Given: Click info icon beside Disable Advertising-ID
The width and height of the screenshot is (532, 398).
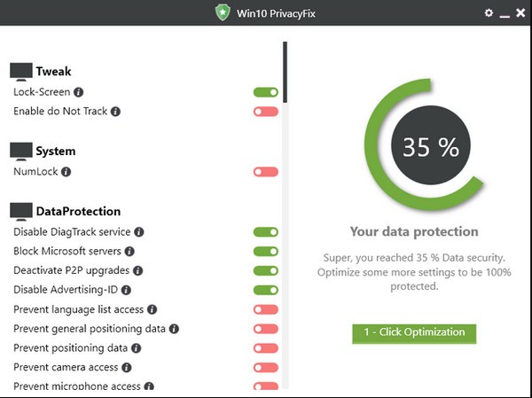Looking at the screenshot, I should tap(127, 290).
